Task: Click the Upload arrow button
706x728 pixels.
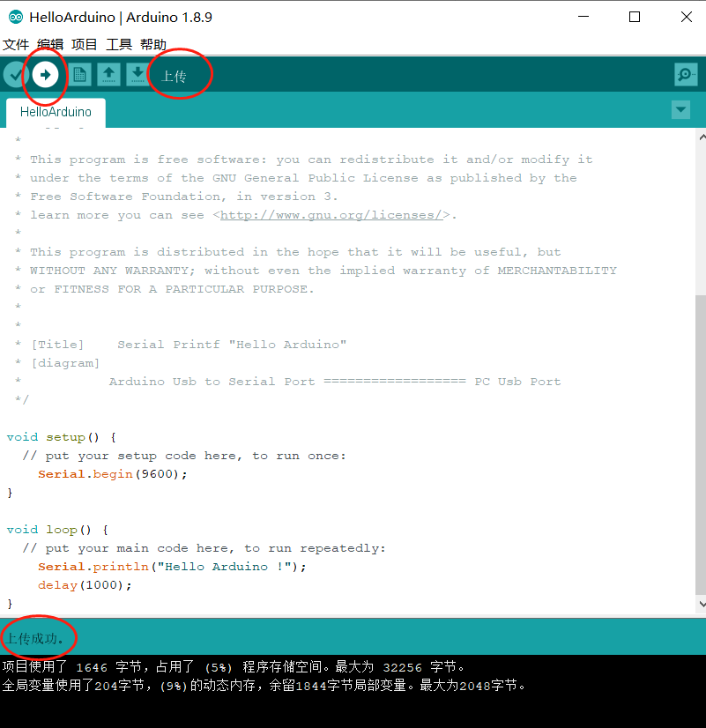Action: pos(45,74)
